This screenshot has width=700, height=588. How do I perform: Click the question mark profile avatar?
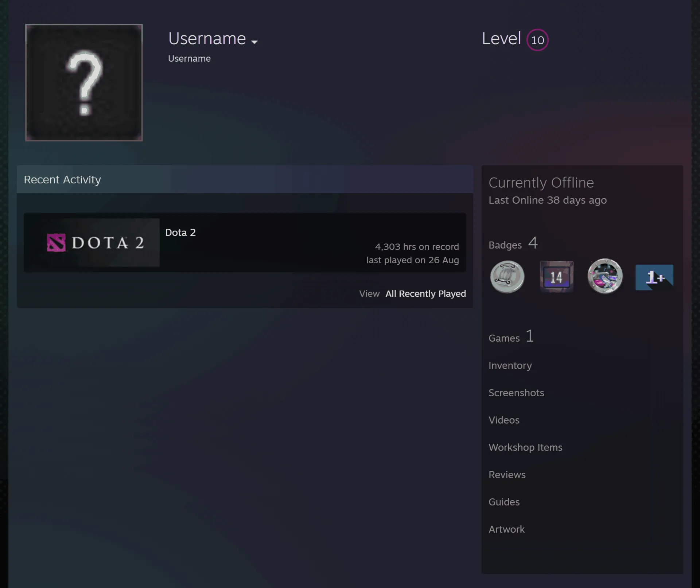(84, 82)
